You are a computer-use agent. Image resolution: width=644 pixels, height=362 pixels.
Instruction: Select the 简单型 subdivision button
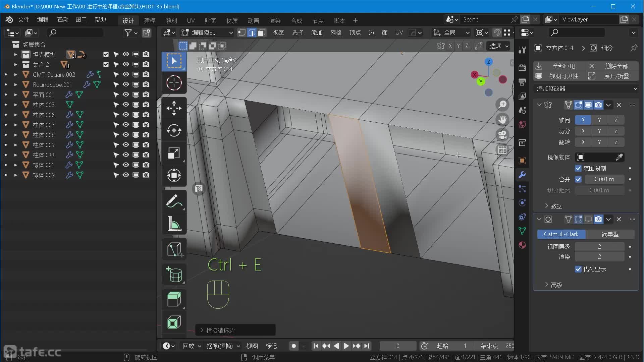point(610,234)
